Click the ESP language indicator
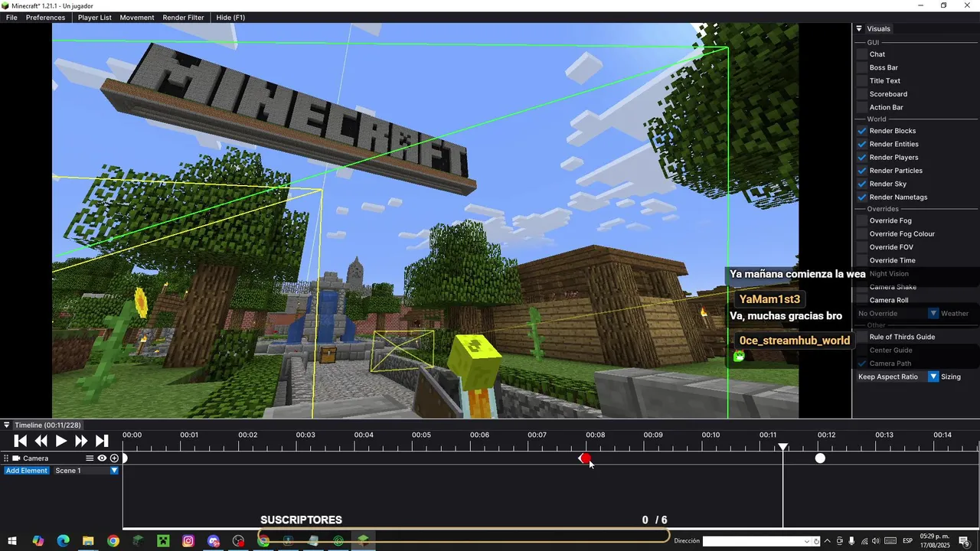The height and width of the screenshot is (551, 980). click(907, 541)
